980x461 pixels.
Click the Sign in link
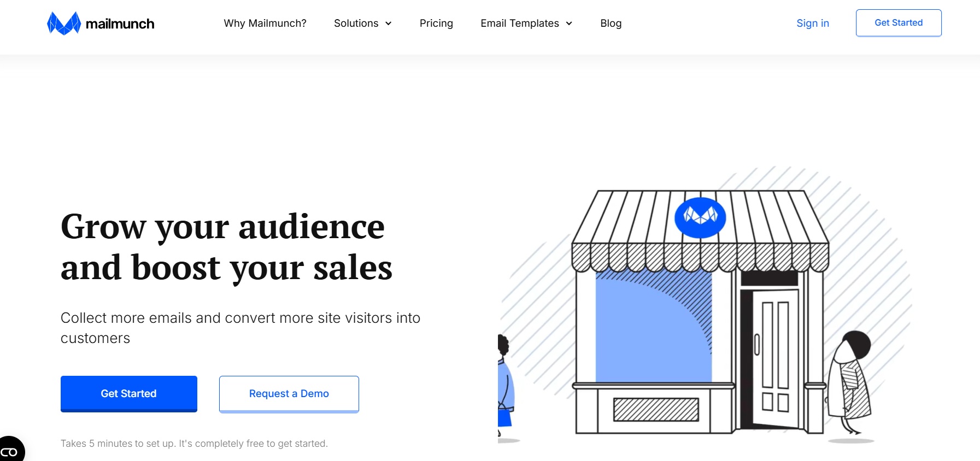[x=812, y=23]
